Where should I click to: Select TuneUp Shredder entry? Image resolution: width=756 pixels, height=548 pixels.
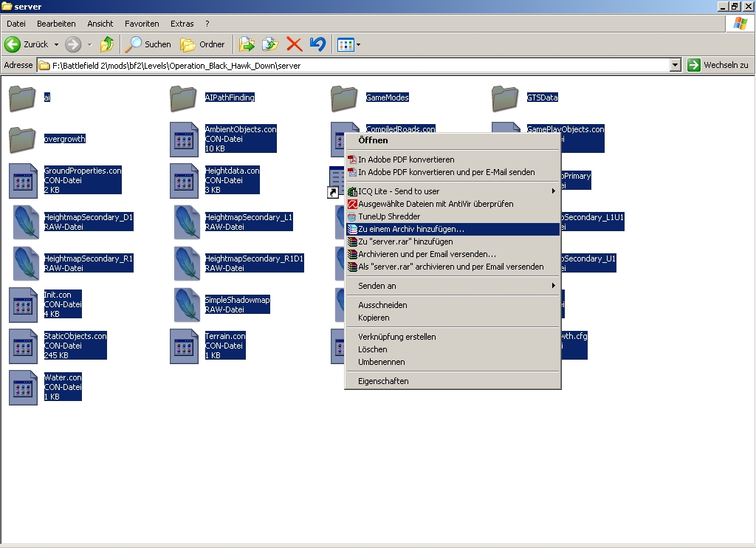tap(453, 216)
